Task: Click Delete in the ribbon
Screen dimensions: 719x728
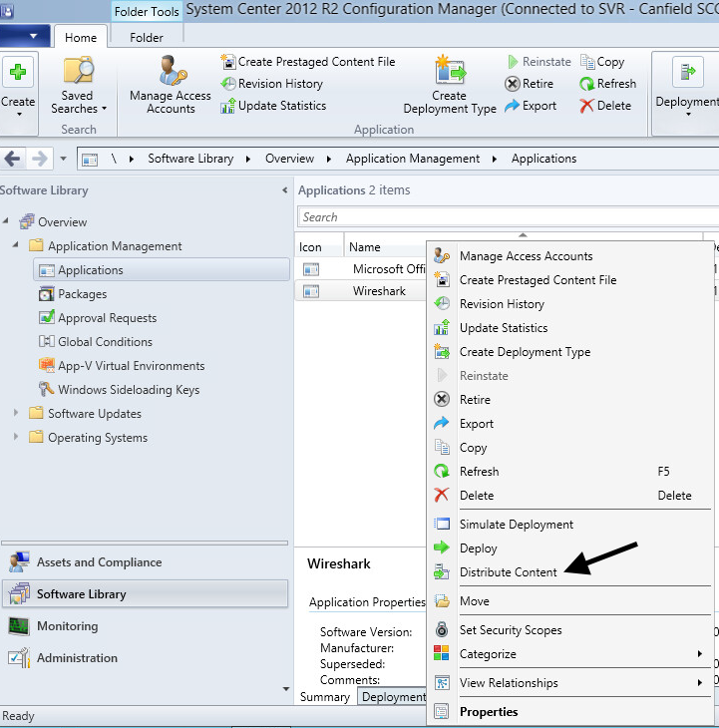Action: coord(605,106)
